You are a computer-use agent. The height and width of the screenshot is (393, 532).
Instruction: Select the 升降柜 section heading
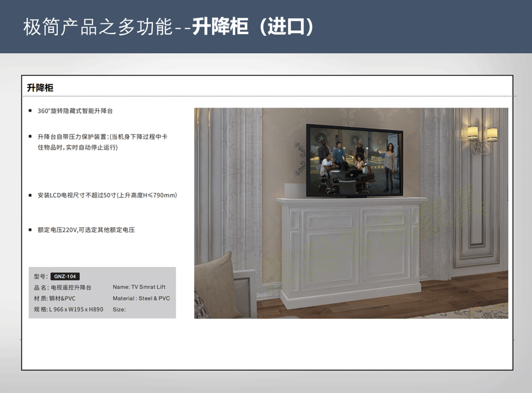(40, 88)
